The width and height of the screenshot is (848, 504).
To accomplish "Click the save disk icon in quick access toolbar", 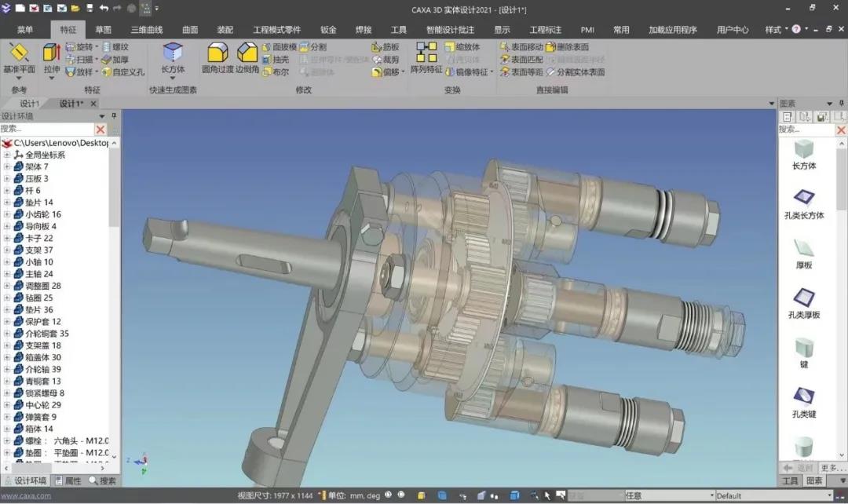I will [x=90, y=8].
